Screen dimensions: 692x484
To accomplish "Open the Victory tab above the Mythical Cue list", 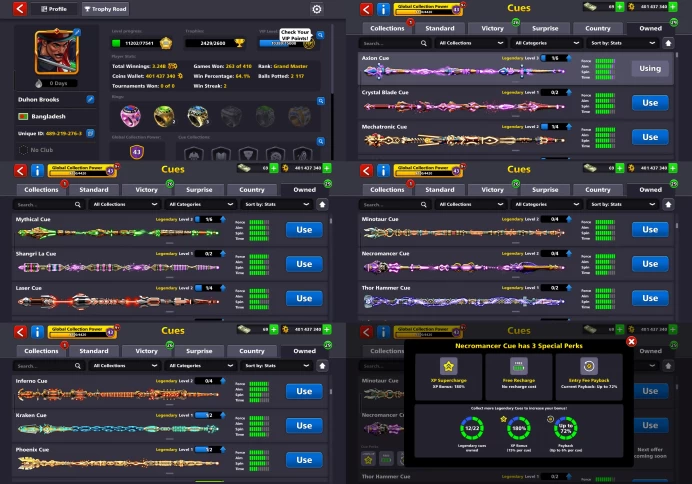I will (x=146, y=190).
